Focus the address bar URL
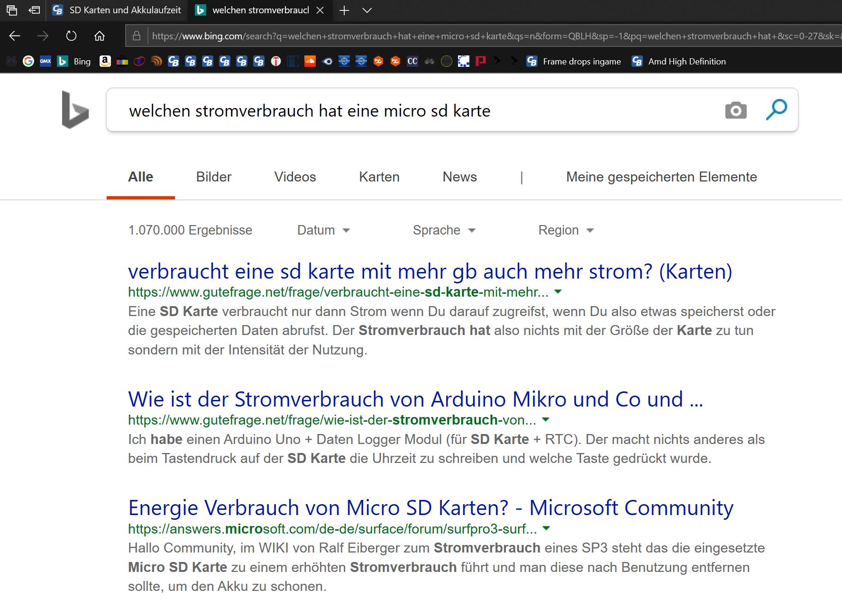 pyautogui.click(x=495, y=36)
